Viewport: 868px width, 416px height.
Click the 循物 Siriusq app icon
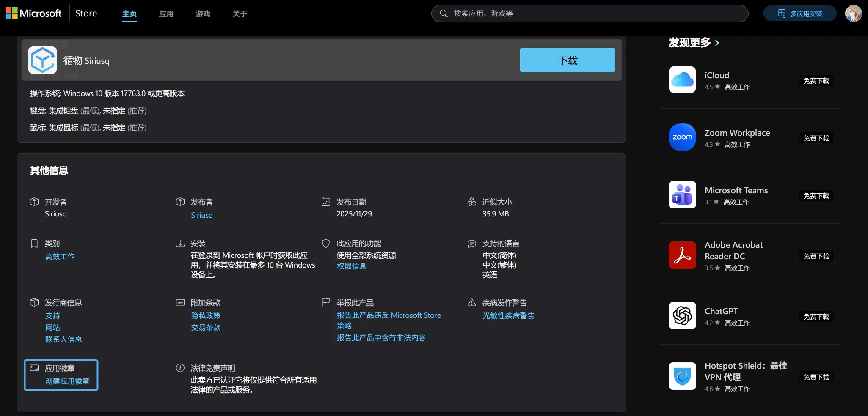[x=42, y=60]
